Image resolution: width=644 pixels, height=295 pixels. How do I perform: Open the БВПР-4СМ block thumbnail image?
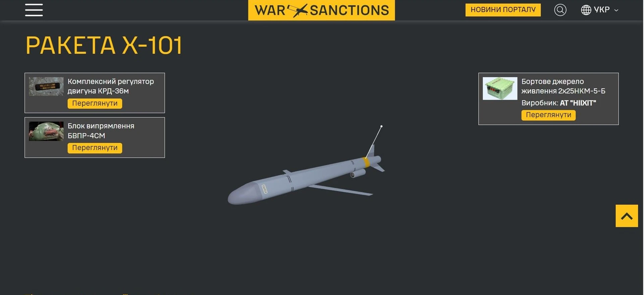coord(46,131)
